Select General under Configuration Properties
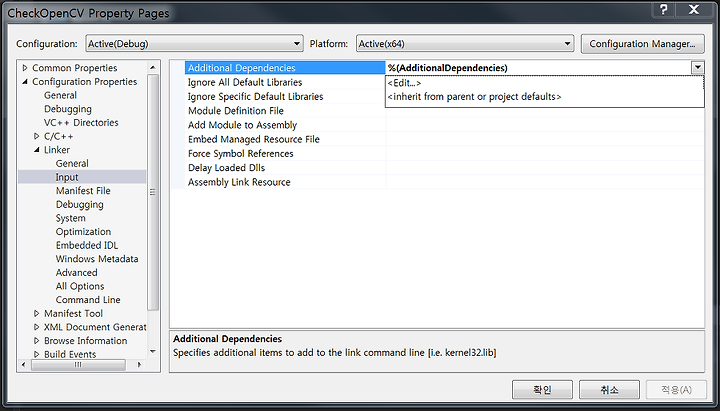This screenshot has height=411, width=720. [x=60, y=96]
